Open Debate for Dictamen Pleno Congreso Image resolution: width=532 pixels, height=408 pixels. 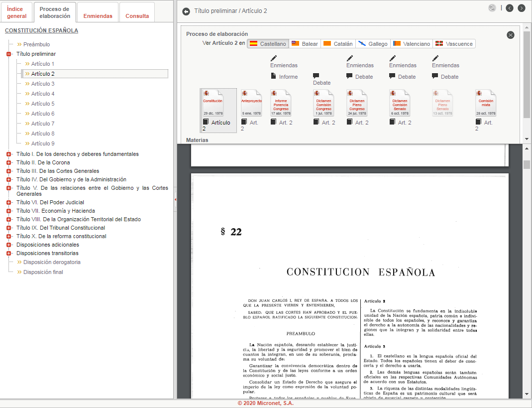pyautogui.click(x=360, y=76)
